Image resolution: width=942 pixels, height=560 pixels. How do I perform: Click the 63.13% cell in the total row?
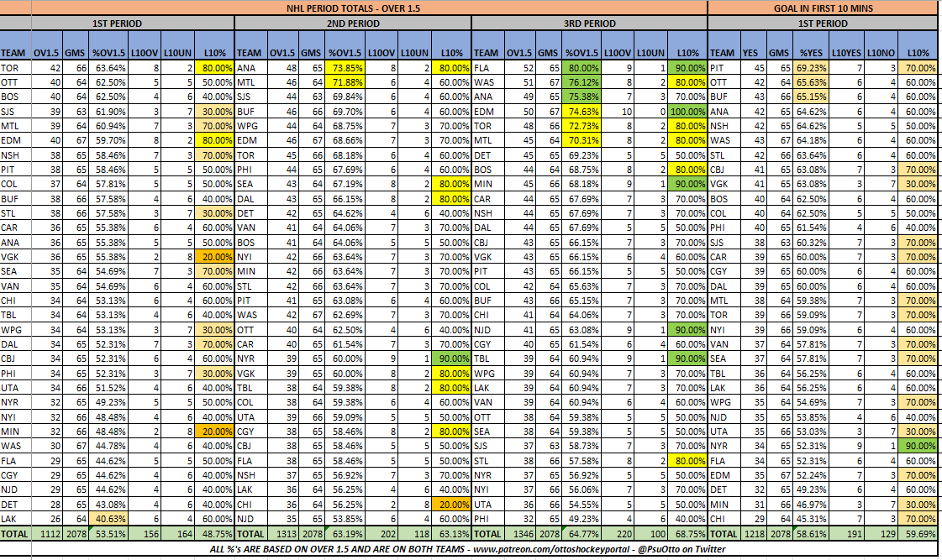point(451,534)
